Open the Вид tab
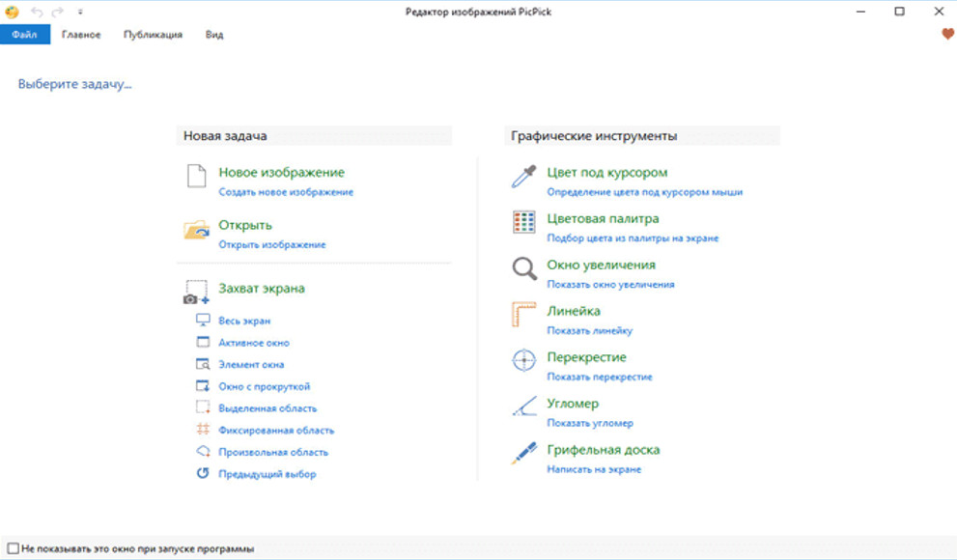This screenshot has height=560, width=957. 214,35
